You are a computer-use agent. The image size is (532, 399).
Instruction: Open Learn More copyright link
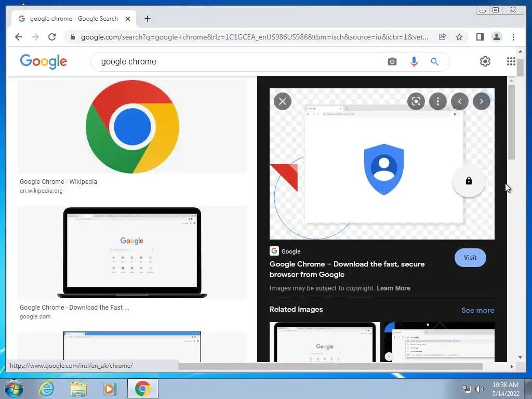click(394, 288)
